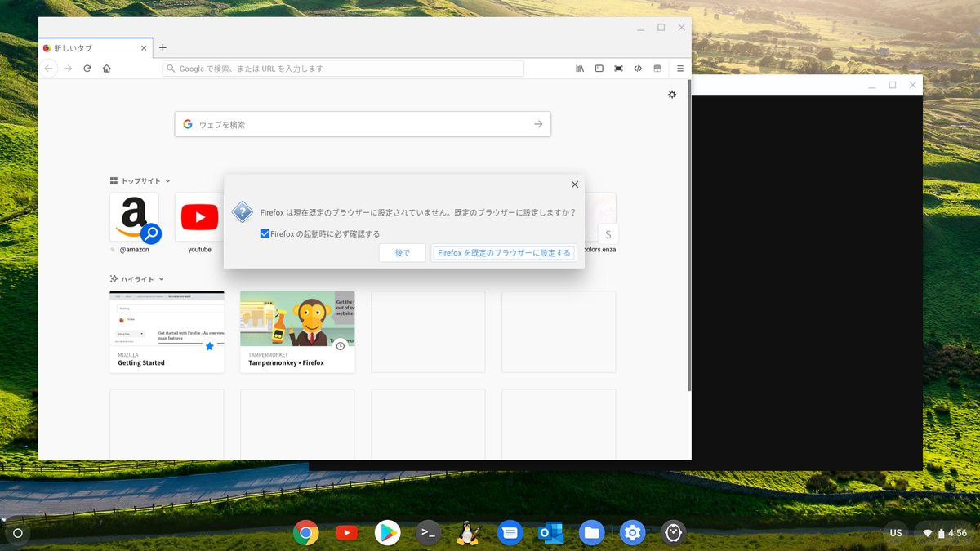This screenshot has height=551, width=980.
Task: Launch YouTube app from the shelf
Action: (346, 533)
